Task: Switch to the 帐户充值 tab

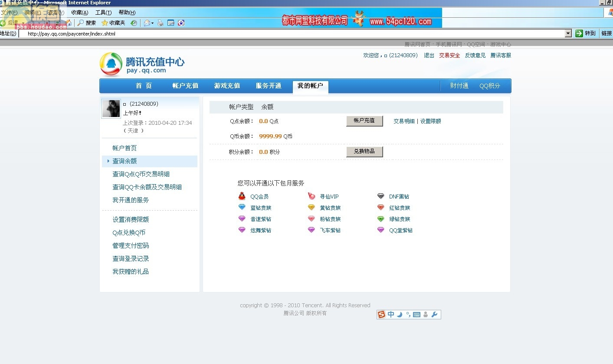Action: point(185,86)
